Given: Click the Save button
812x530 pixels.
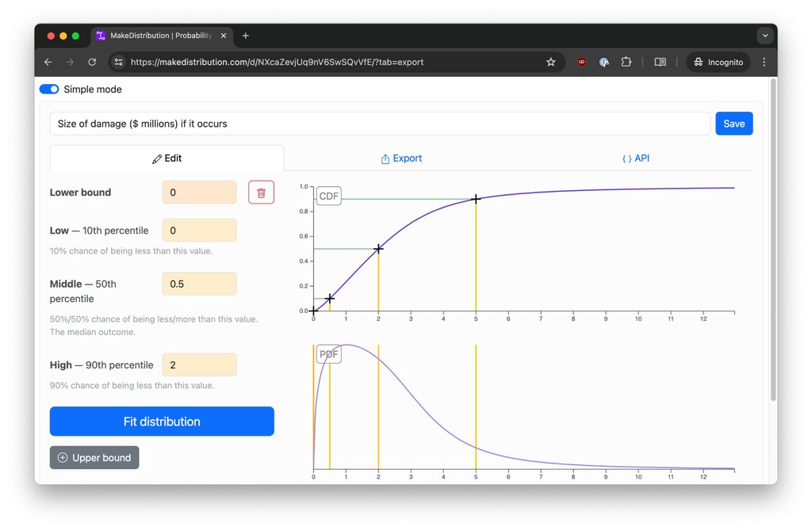Looking at the screenshot, I should click(733, 124).
